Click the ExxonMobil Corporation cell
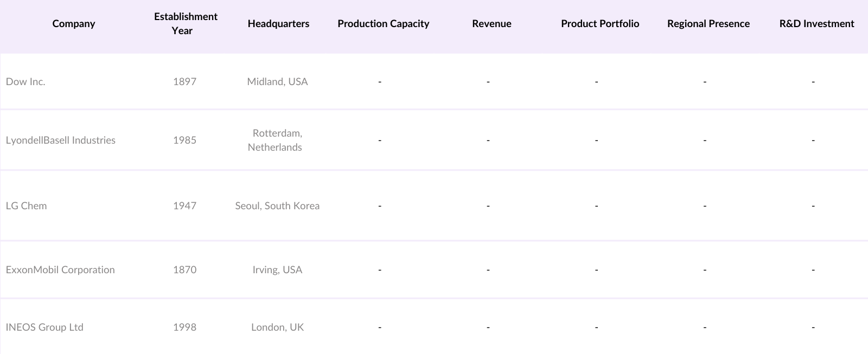This screenshot has height=354, width=868. tap(60, 270)
